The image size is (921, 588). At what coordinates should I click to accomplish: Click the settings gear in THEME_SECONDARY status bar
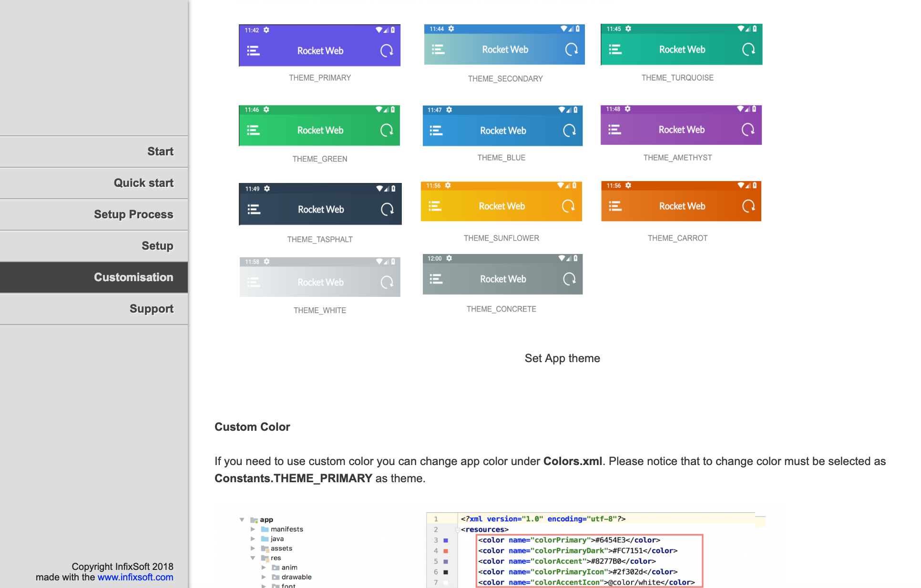[x=451, y=29]
